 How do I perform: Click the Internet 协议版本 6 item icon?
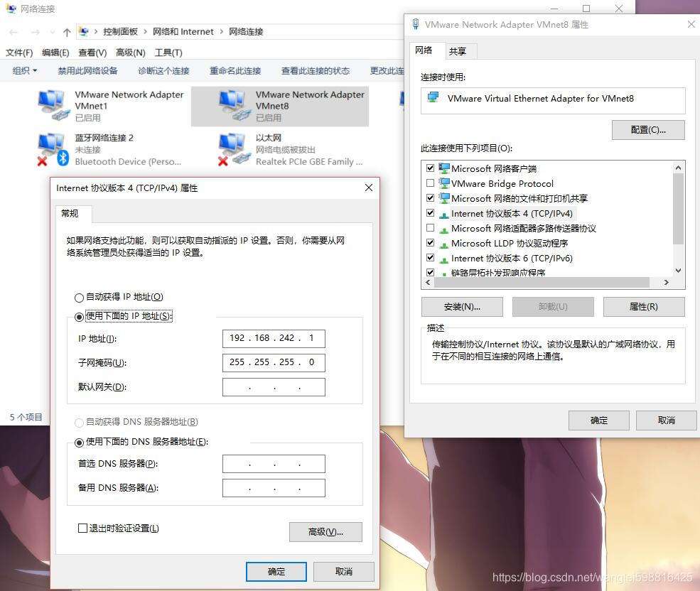tap(443, 259)
